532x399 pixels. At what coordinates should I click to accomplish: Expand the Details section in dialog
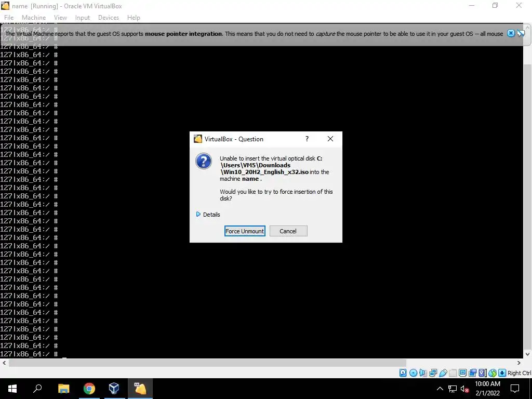pyautogui.click(x=208, y=215)
